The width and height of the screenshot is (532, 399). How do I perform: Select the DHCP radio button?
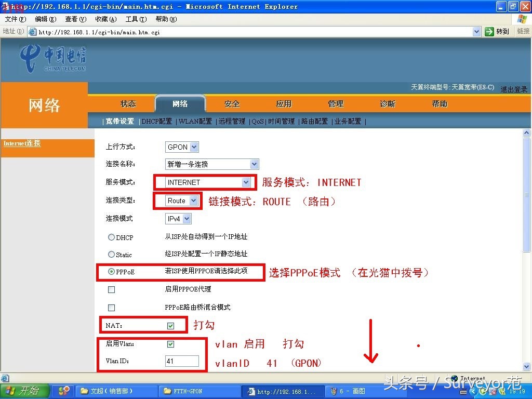click(x=112, y=237)
